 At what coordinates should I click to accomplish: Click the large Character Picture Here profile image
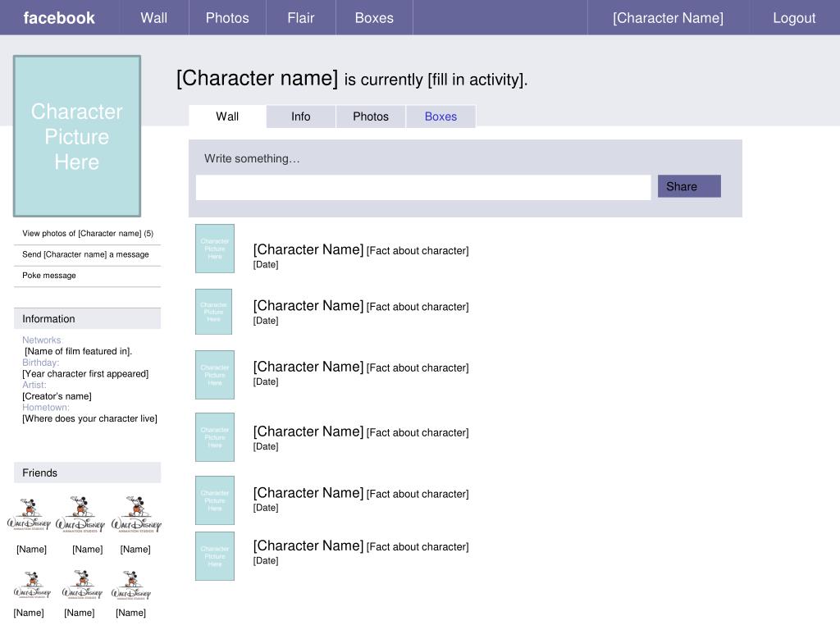tap(77, 136)
